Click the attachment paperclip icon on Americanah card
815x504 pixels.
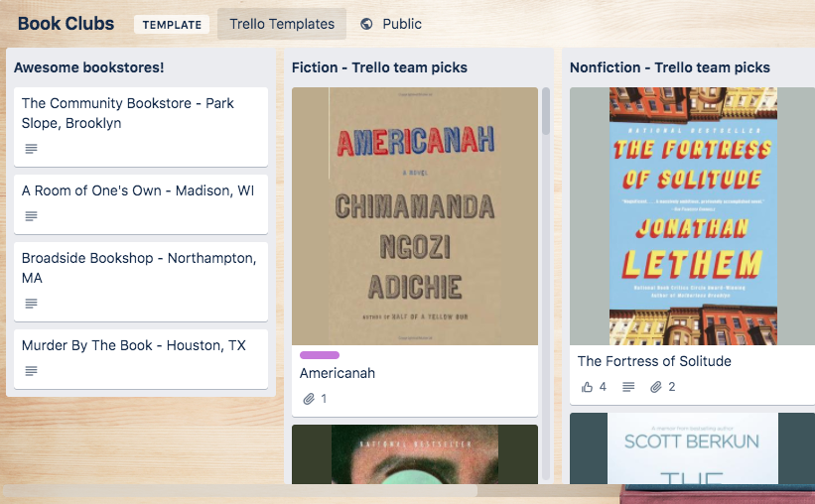(x=309, y=399)
